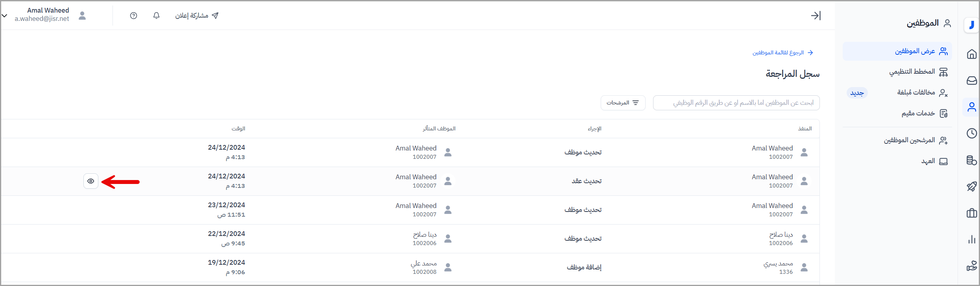Collapse the sidebar with the arrow-bar icon
980x286 pixels.
pos(816,16)
